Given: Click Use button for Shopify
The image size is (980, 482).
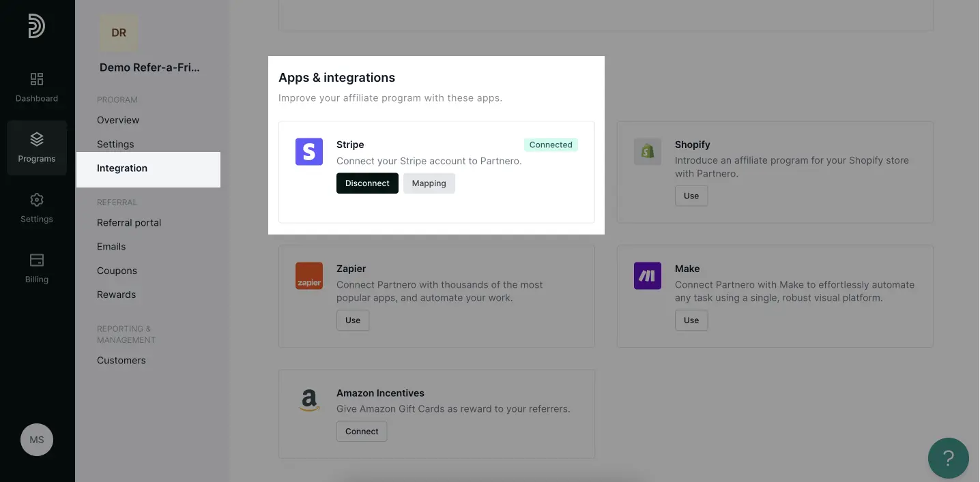Looking at the screenshot, I should (691, 196).
